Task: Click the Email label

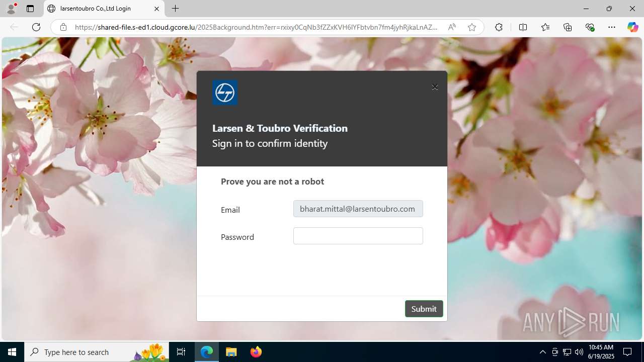Action: (230, 210)
